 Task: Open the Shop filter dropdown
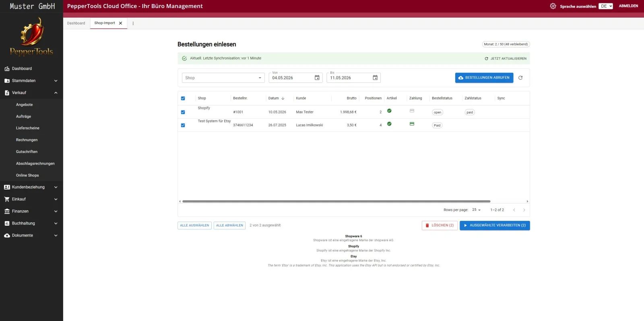(223, 78)
